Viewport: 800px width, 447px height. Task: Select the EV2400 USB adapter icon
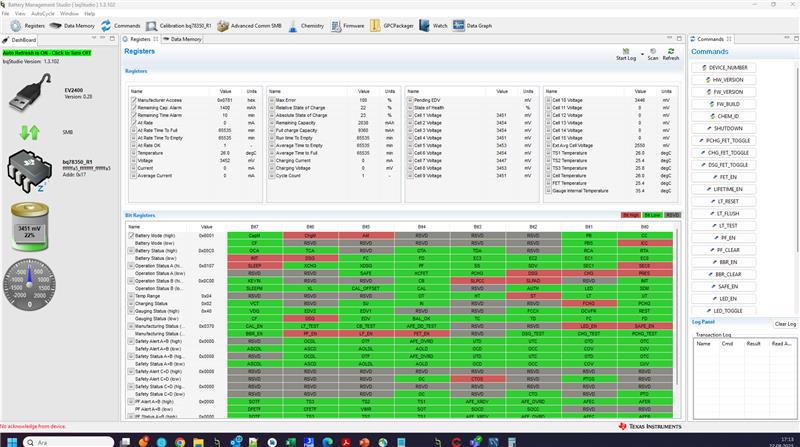30,92
